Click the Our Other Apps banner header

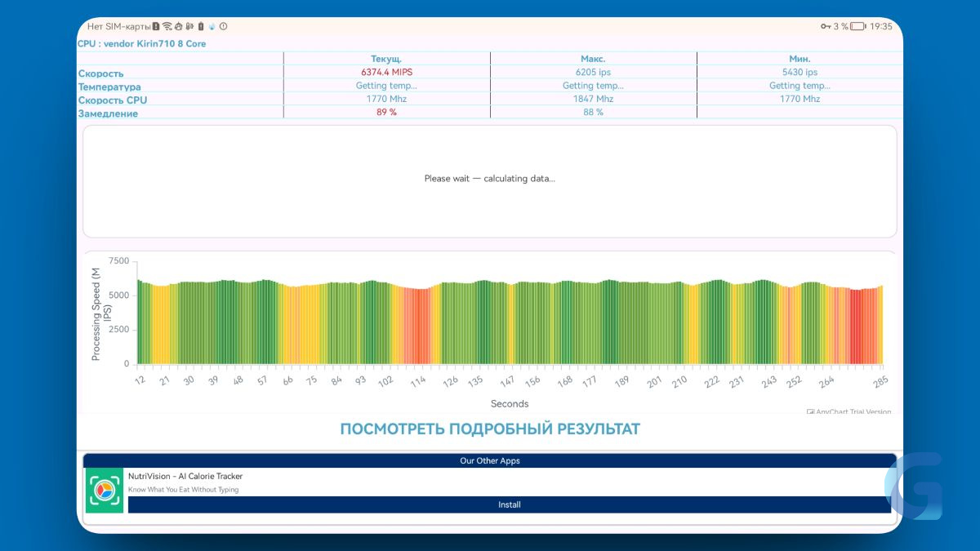[x=490, y=460]
